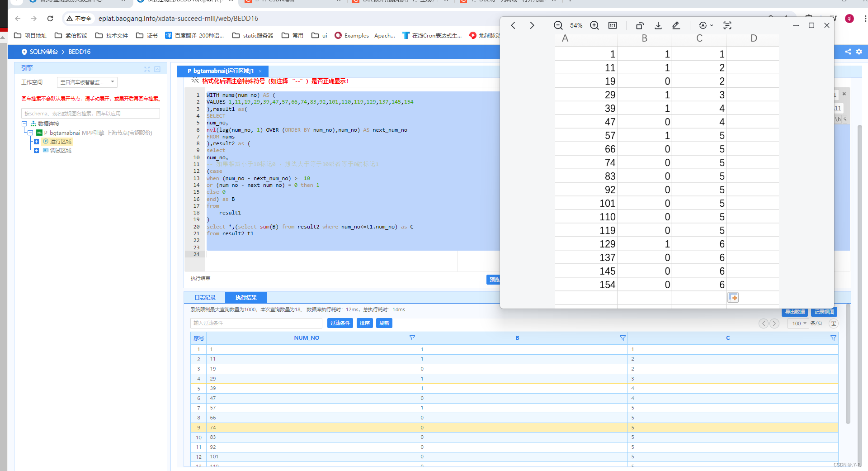
Task: Select the 运行区域 tree item
Action: pos(61,142)
